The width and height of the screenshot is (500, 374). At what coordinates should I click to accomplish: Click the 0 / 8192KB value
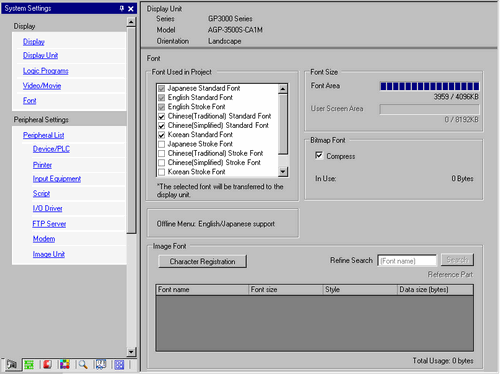[x=461, y=120]
